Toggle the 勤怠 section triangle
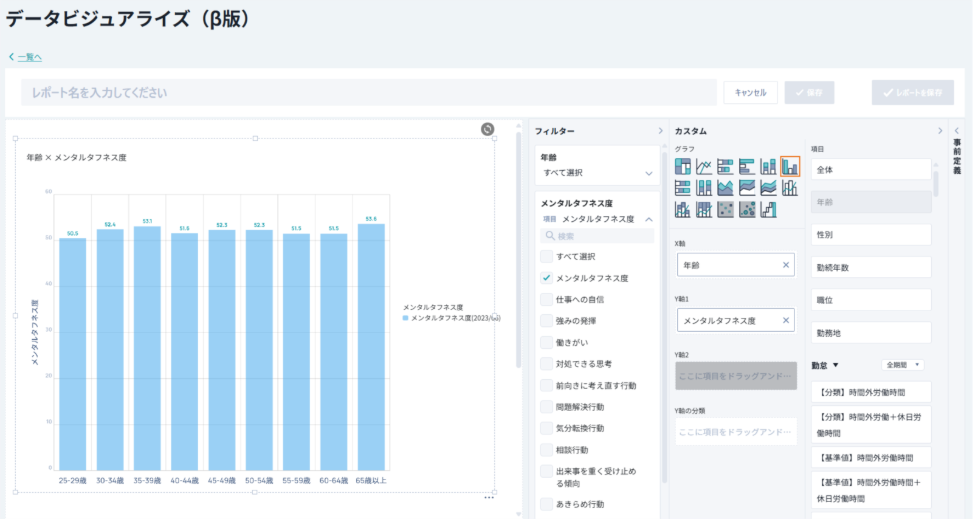This screenshot has width=975, height=519. 836,365
